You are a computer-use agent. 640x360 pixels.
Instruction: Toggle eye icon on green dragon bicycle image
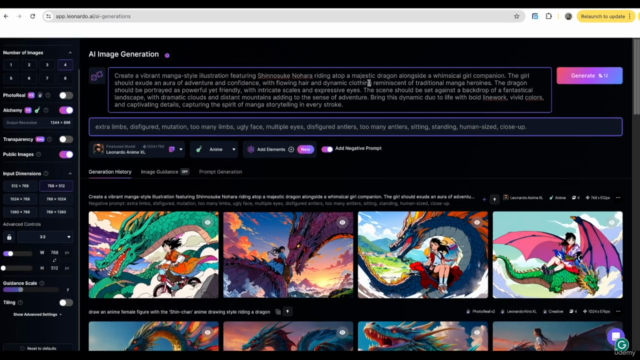208,222
